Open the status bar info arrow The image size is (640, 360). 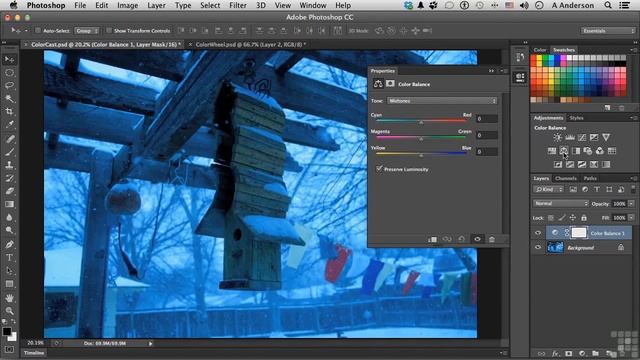(150, 344)
